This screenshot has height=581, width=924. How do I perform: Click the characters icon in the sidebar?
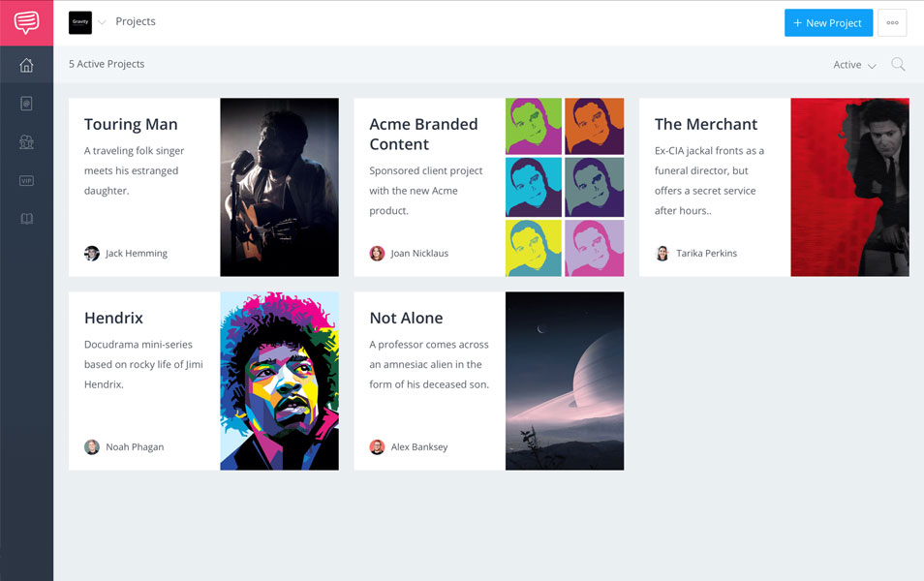point(26,141)
